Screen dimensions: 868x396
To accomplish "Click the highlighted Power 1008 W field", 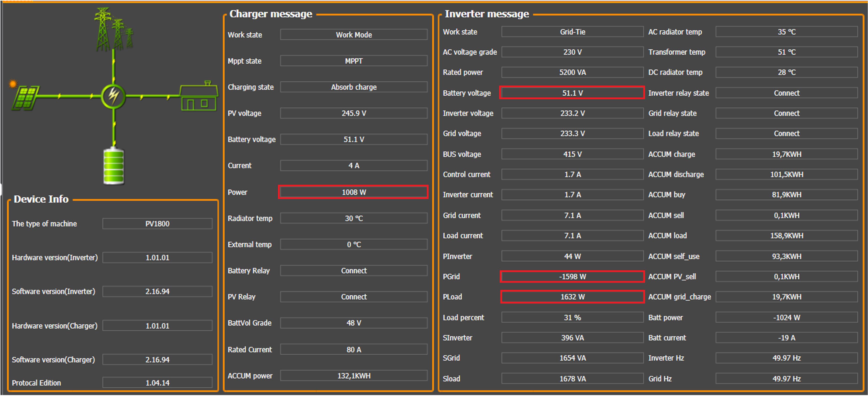I will [353, 192].
